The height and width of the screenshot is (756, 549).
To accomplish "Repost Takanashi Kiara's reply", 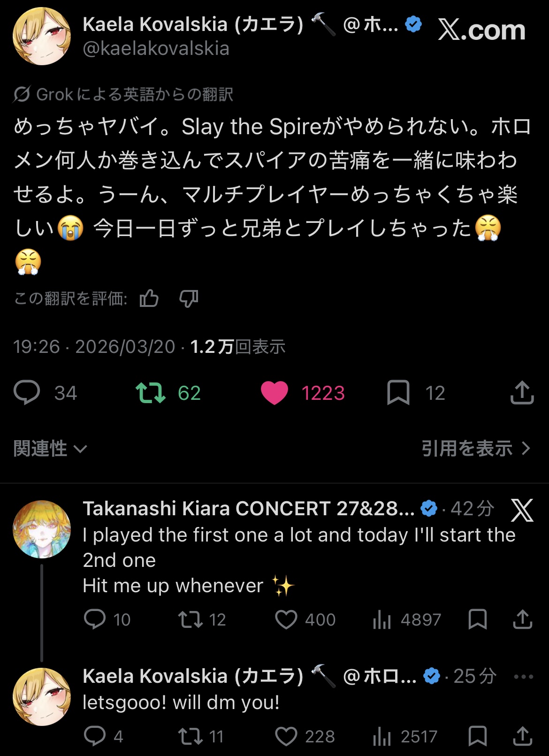I will coord(190,619).
